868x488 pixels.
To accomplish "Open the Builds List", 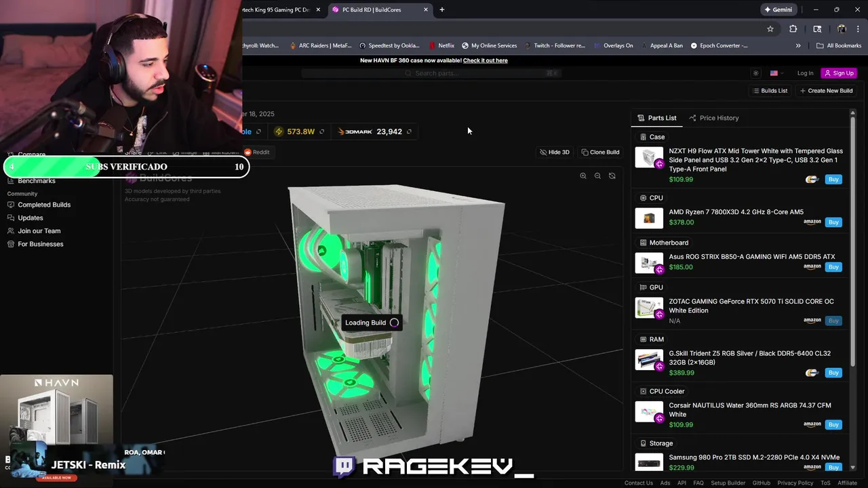I will (770, 91).
